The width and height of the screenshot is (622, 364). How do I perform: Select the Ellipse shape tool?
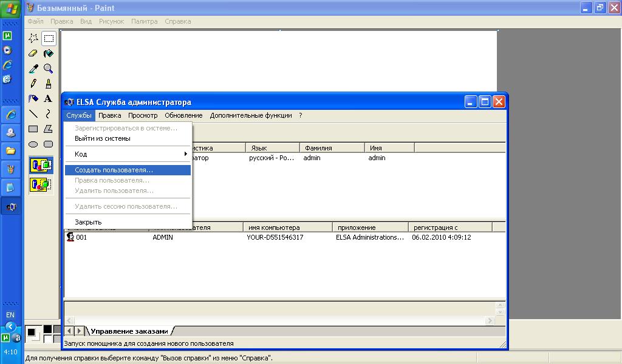coord(33,144)
